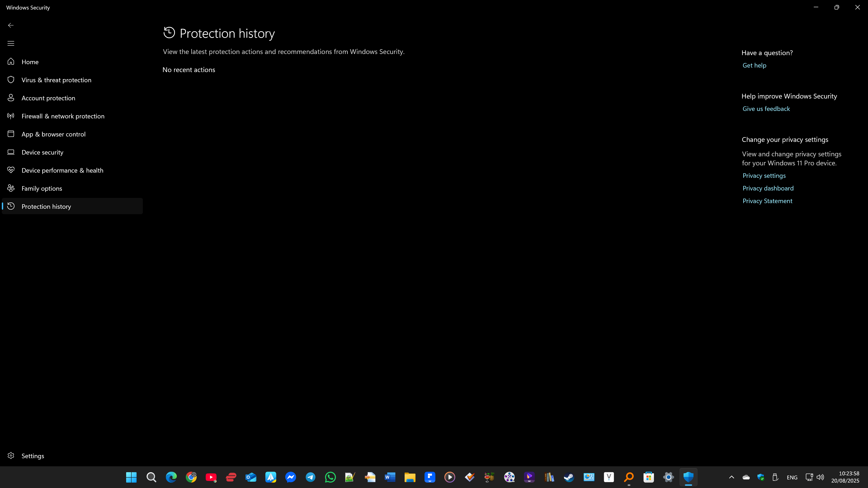
Task: Click the Get help link
Action: coord(754,65)
